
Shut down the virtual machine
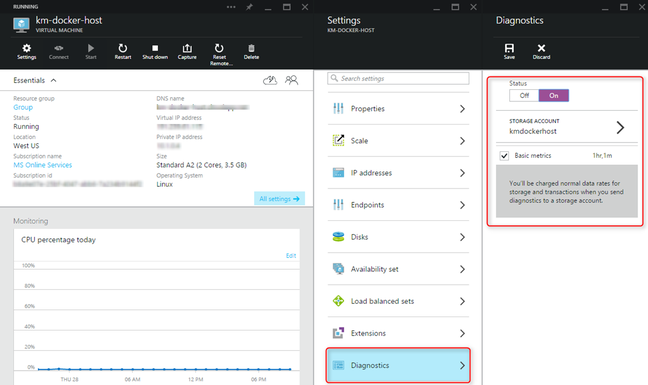pos(155,52)
